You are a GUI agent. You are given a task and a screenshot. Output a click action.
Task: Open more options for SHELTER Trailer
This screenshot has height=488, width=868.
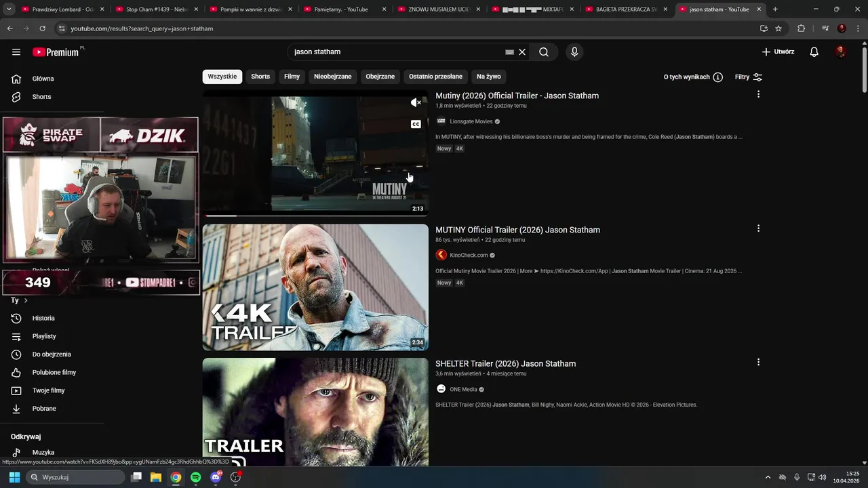[x=758, y=362]
